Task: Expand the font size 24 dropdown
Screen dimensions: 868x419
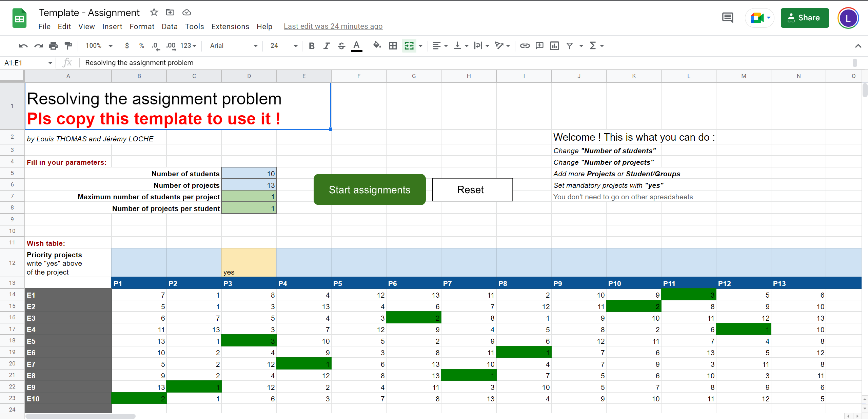Action: coord(284,46)
